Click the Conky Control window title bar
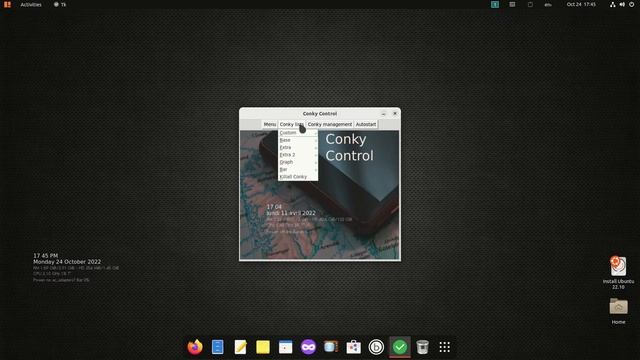 pos(320,113)
